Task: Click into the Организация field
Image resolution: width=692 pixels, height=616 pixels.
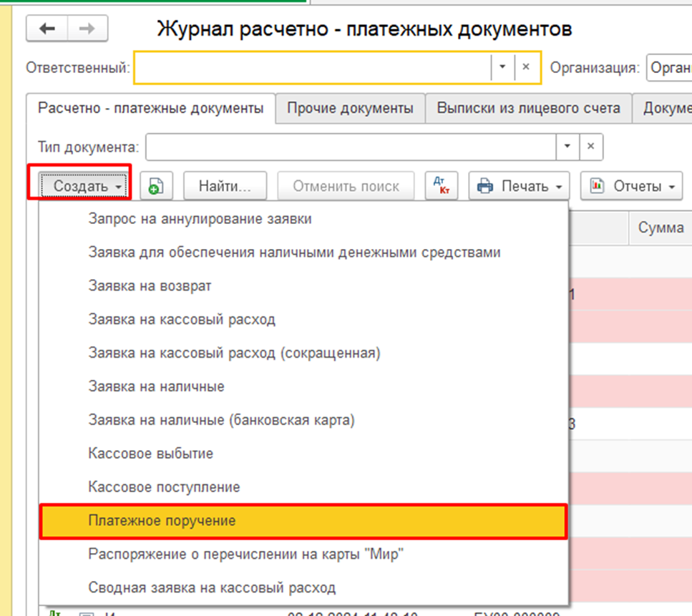Action: click(669, 67)
